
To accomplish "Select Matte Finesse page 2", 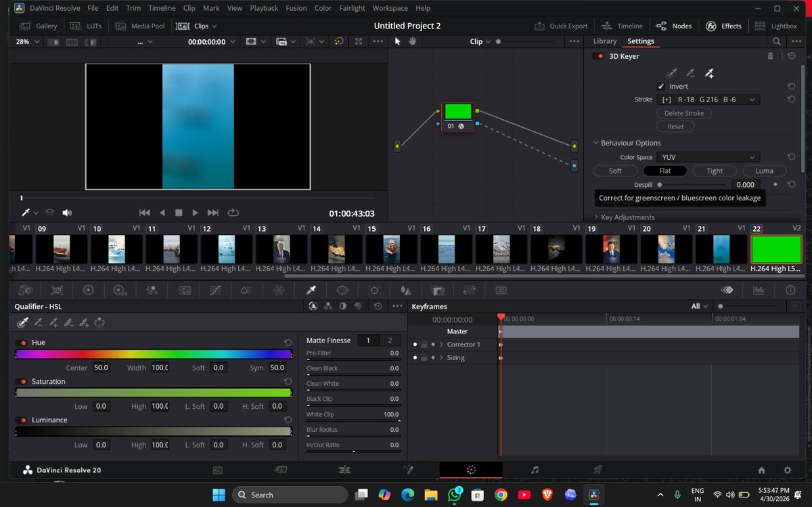I will coord(390,340).
